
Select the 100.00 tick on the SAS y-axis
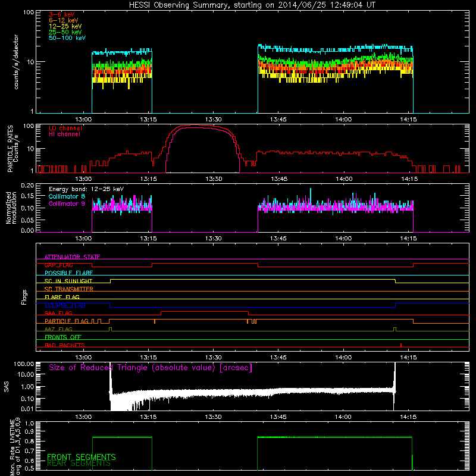click(x=24, y=364)
